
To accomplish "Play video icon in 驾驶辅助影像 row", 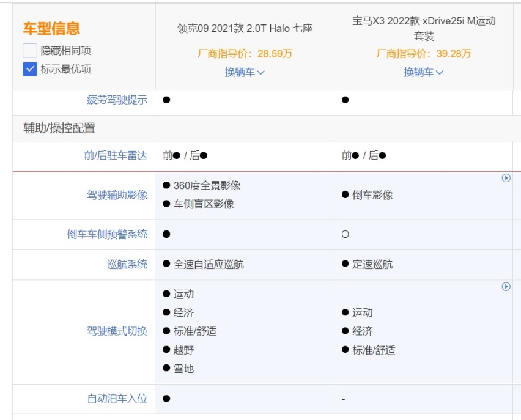I will pos(506,178).
